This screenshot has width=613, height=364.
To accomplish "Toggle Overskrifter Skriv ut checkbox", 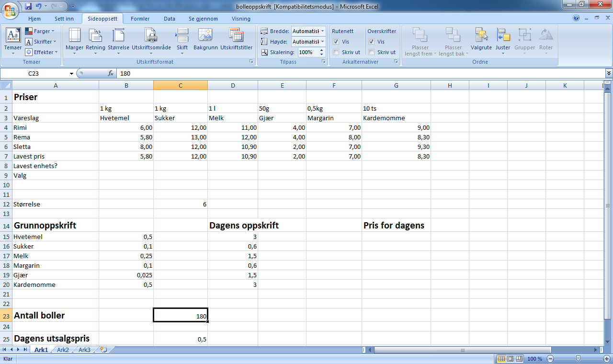I will coord(371,52).
